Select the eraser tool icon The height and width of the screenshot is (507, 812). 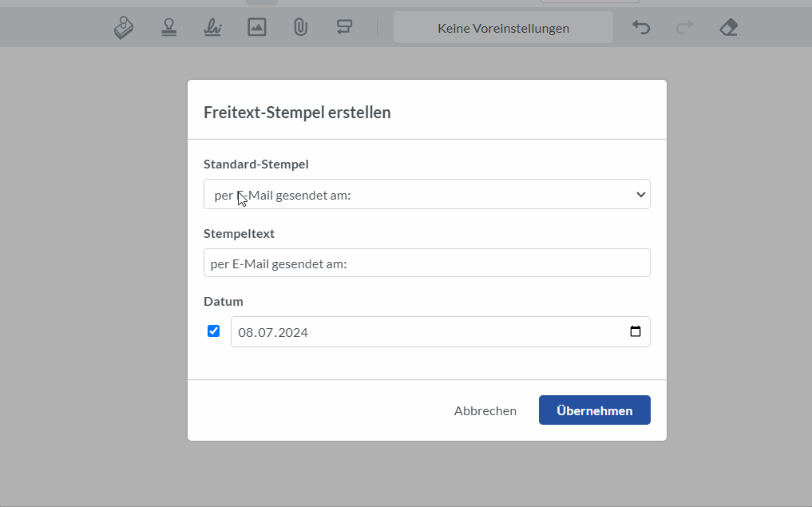pos(729,27)
